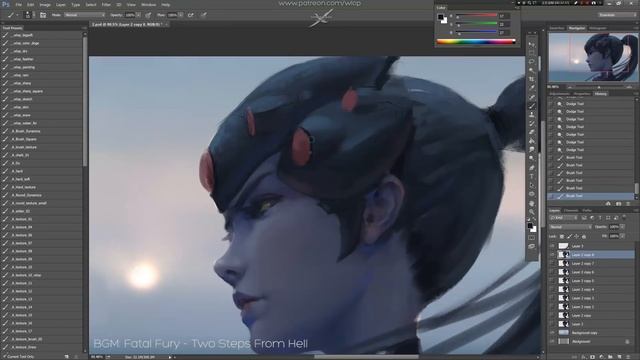Switch to the Histogram tab

[x=598, y=28]
